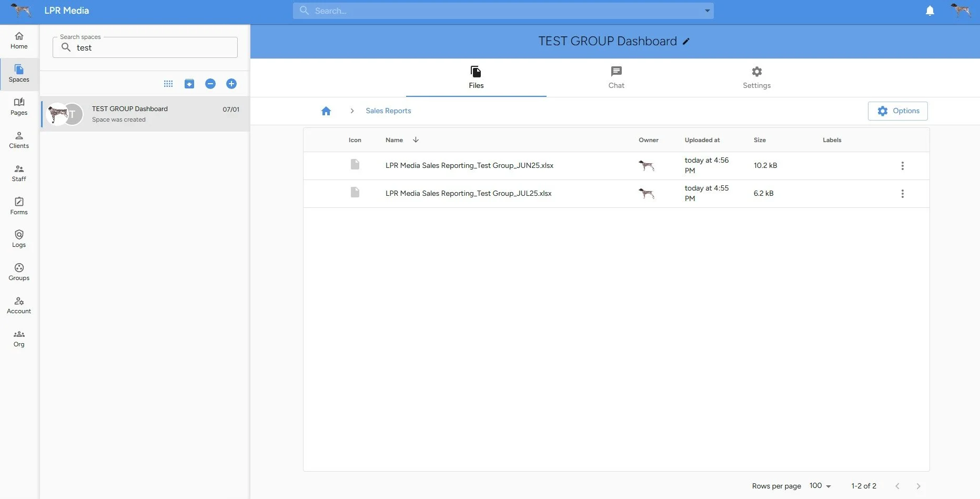Open rows per page dropdown
The image size is (980, 499).
pos(820,486)
